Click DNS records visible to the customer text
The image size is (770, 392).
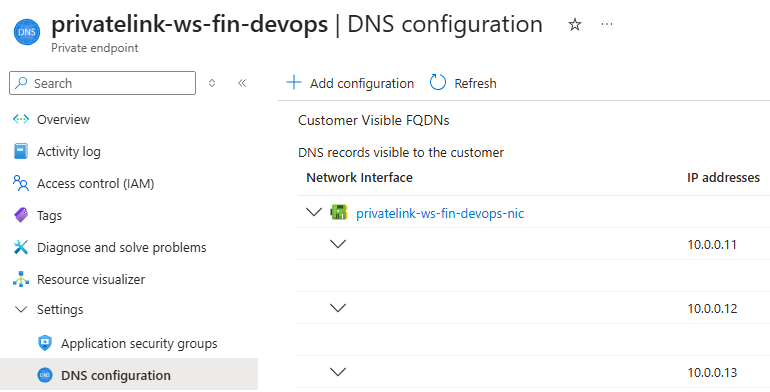tap(401, 152)
